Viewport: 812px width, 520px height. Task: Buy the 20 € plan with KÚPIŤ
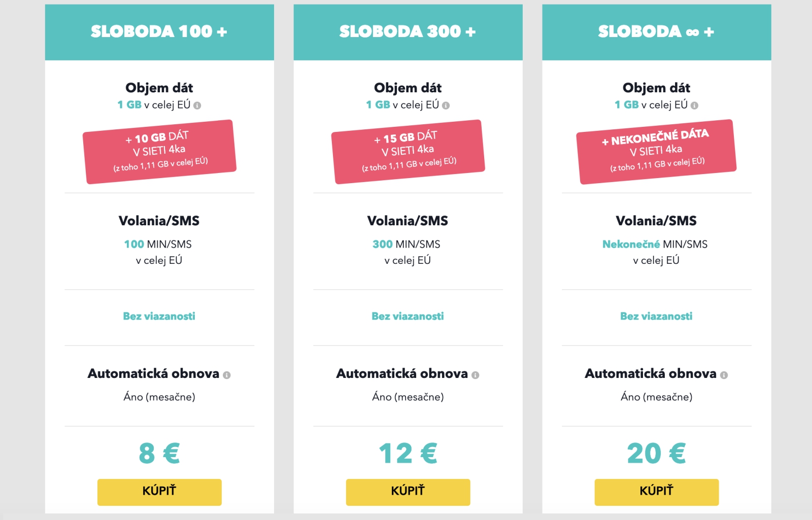coord(657,492)
